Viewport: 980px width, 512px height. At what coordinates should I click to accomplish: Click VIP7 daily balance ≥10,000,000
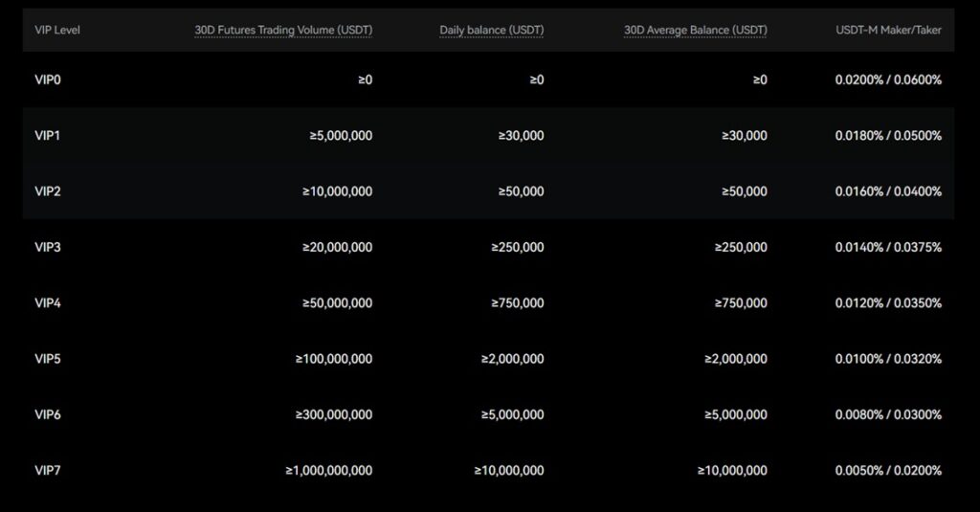(x=509, y=470)
